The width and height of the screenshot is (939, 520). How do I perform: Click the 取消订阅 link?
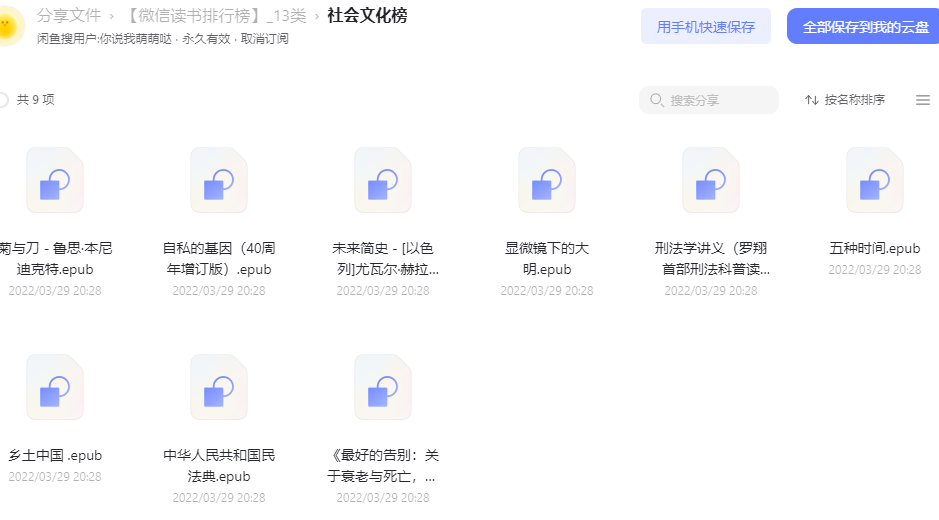point(265,39)
